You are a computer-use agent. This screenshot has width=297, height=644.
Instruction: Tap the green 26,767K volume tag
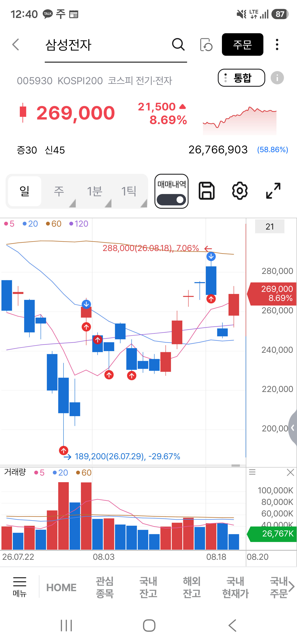tap(272, 534)
